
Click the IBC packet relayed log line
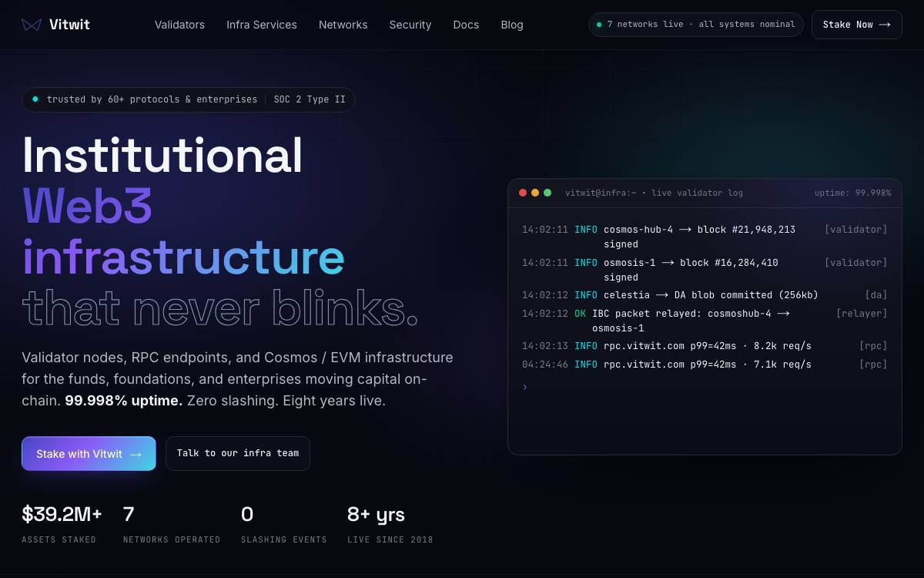[x=705, y=321]
